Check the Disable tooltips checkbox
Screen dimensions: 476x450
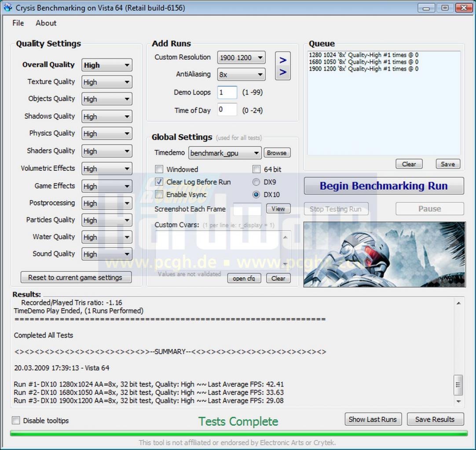click(x=16, y=420)
